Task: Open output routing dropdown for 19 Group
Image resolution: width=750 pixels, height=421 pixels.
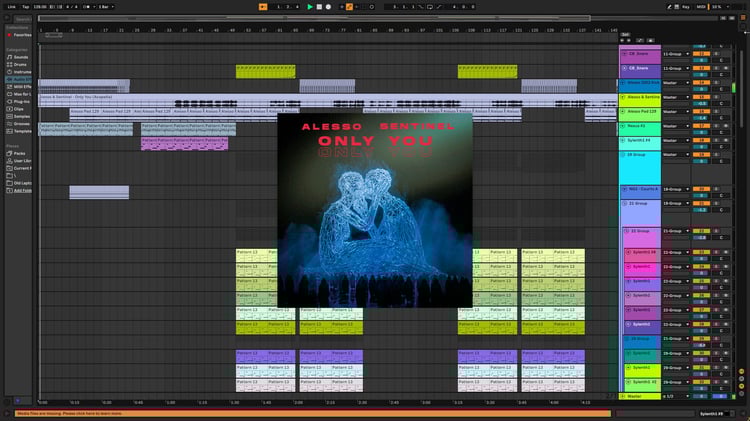Action: click(x=676, y=155)
